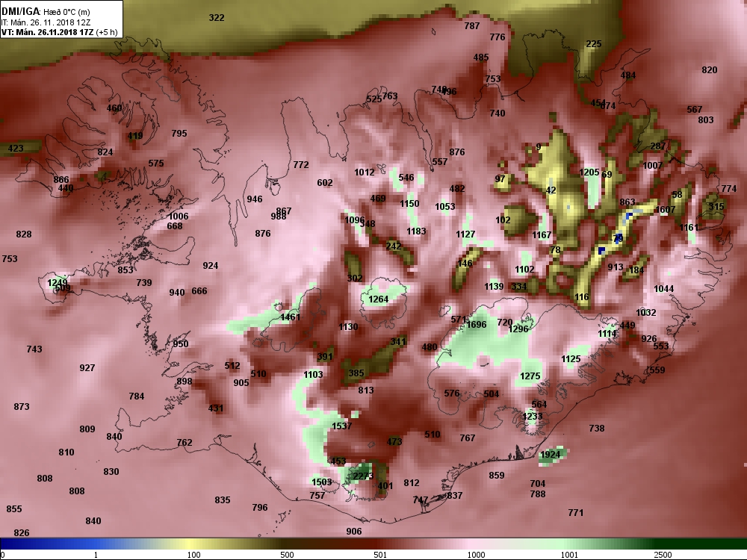Click the VT Mán. 26.11.2018 17Z (+5 h) line
Screen dimensions: 747x560
(59, 32)
